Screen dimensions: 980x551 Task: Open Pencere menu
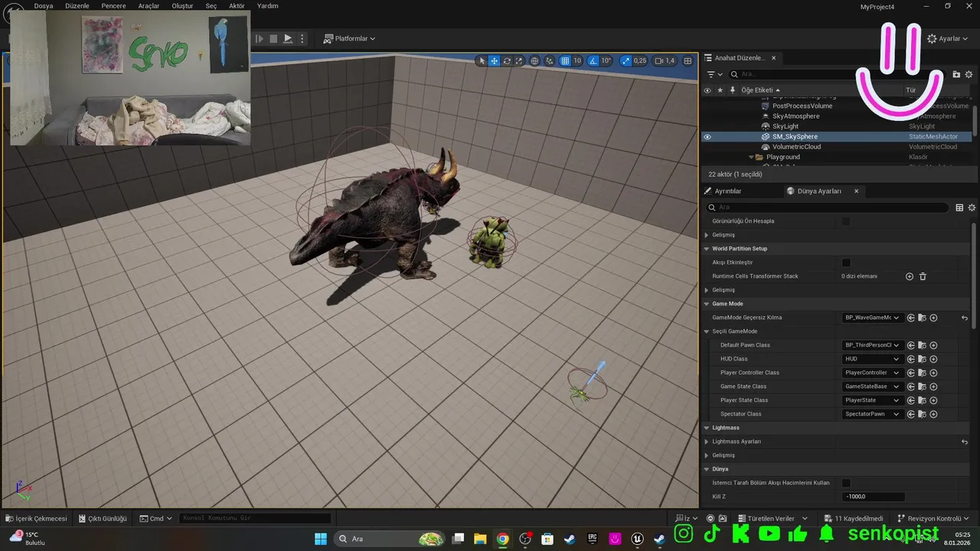point(113,5)
